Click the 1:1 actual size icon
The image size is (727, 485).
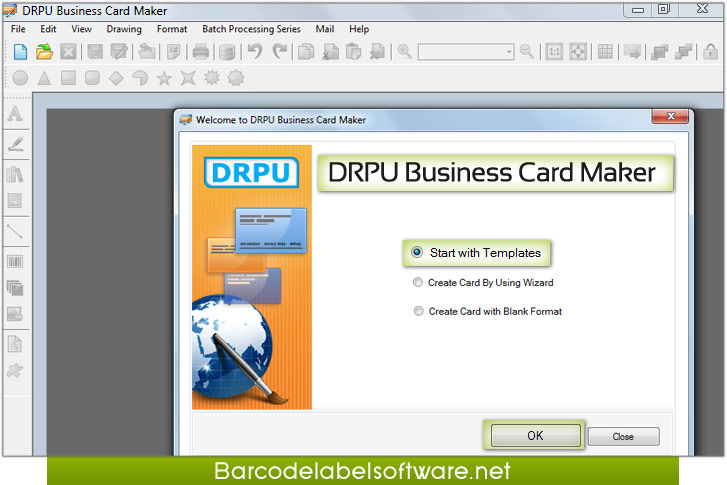click(x=554, y=51)
